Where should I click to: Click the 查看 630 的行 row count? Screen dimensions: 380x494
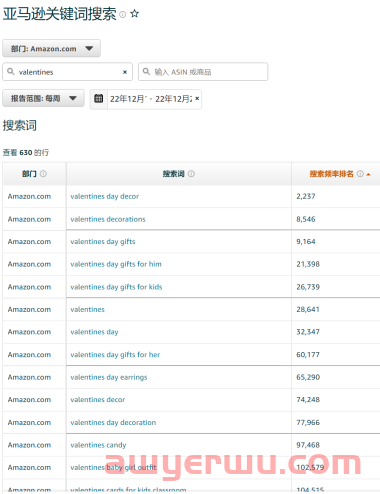coord(26,153)
